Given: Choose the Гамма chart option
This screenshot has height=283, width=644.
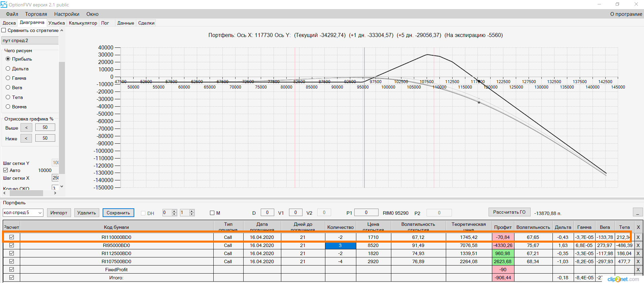Looking at the screenshot, I should point(8,78).
